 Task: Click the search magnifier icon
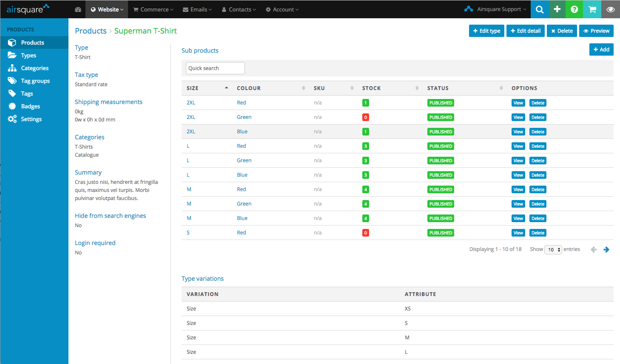pyautogui.click(x=540, y=9)
